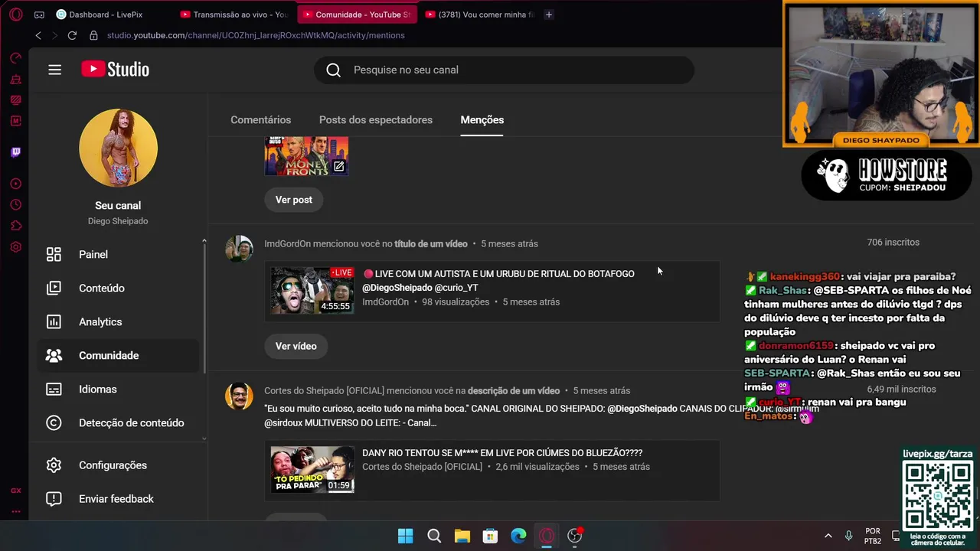The width and height of the screenshot is (980, 551).
Task: Switch to Dashboard - LivePix browser tab
Action: coord(106,15)
